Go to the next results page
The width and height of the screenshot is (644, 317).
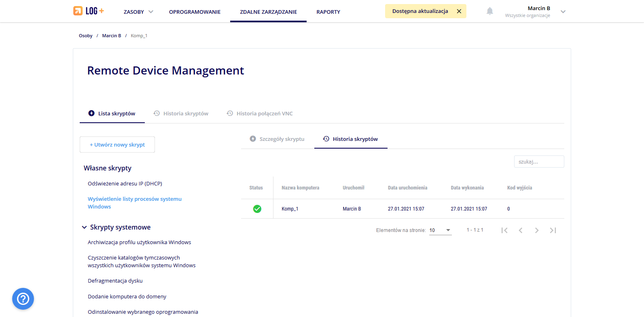(x=536, y=230)
